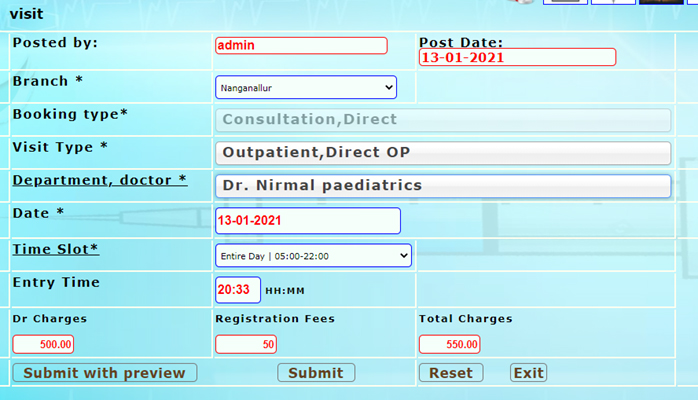Click the Total Charges 550.00 field
Screen dimensions: 698x400
(x=449, y=344)
